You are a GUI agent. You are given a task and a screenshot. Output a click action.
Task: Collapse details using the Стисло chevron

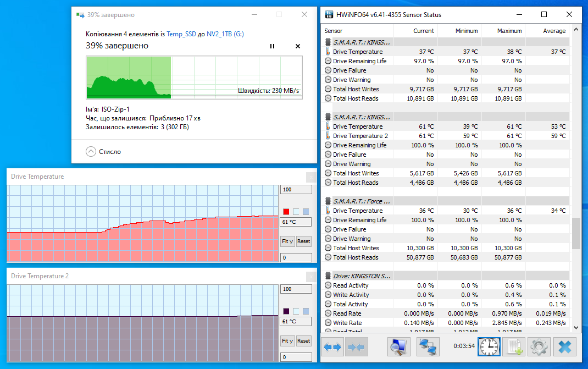click(x=91, y=151)
